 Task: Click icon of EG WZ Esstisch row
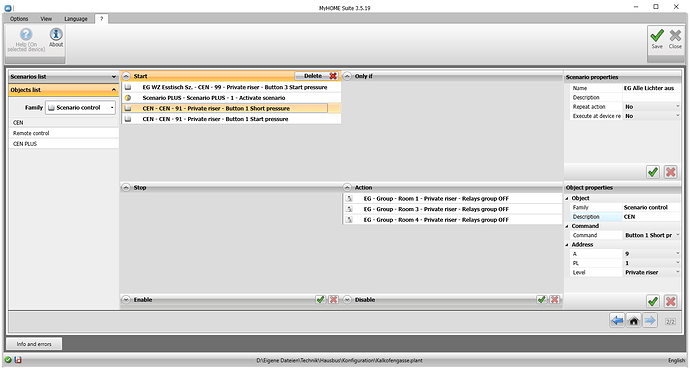pos(128,87)
